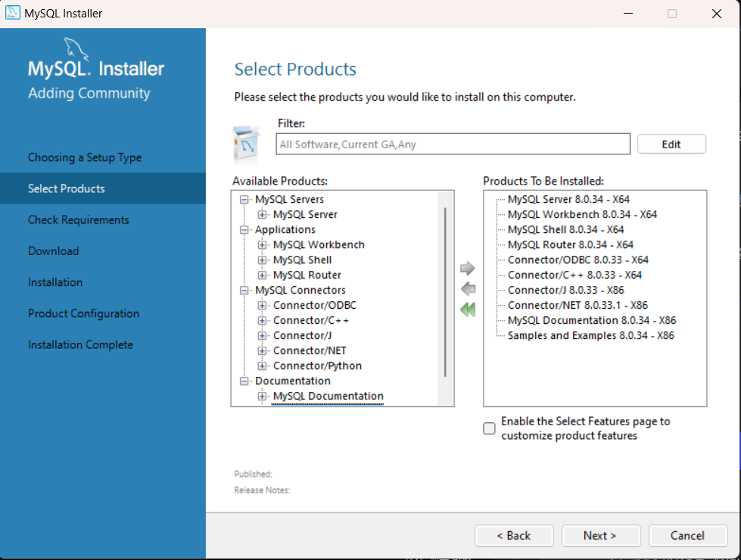This screenshot has width=741, height=560.
Task: Click the green double-arrow remove all icon
Action: (468, 310)
